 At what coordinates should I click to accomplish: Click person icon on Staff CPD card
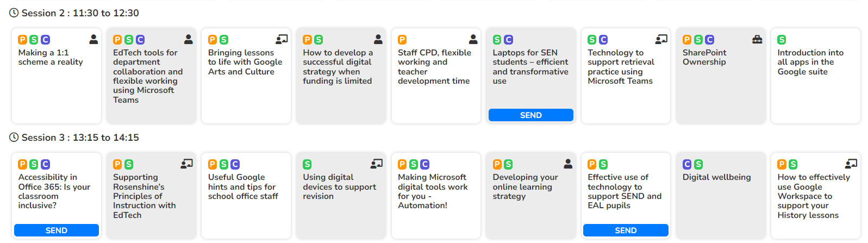(473, 39)
